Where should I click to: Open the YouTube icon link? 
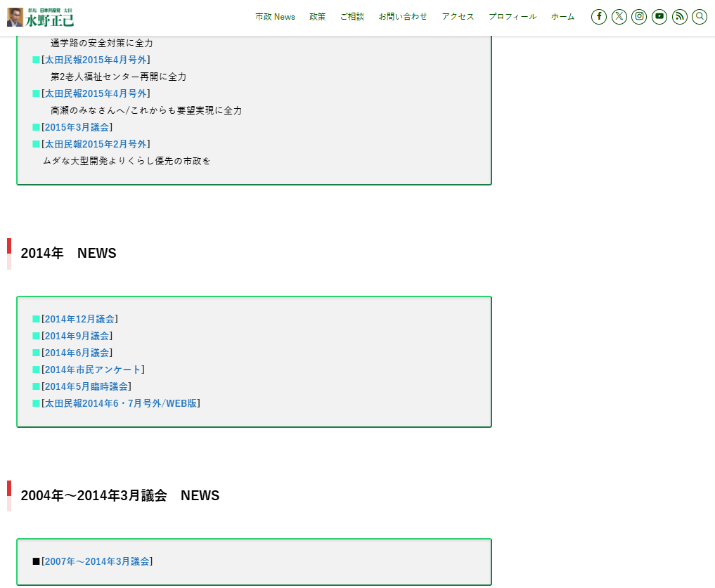(659, 17)
